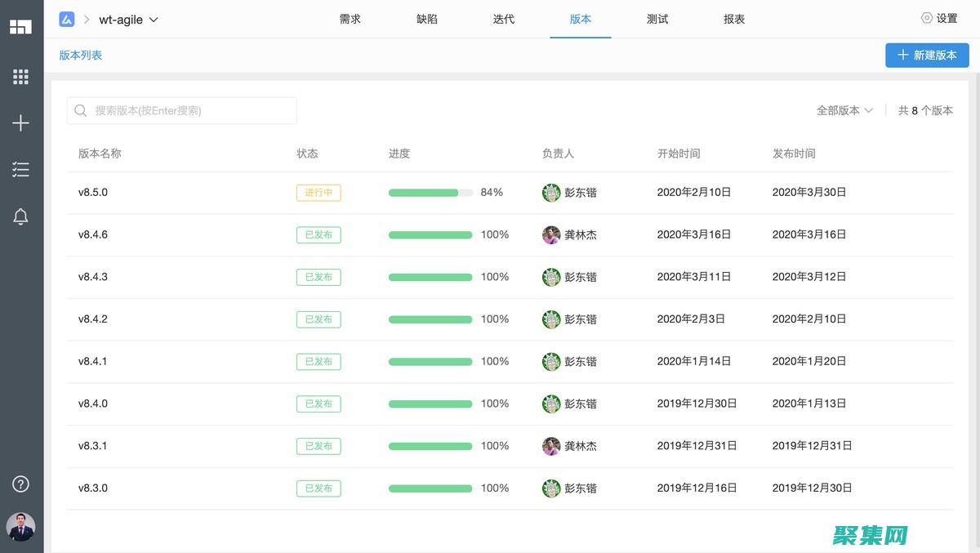Click the 新建版本 button
Image resolution: width=980 pixels, height=553 pixels.
click(x=927, y=56)
